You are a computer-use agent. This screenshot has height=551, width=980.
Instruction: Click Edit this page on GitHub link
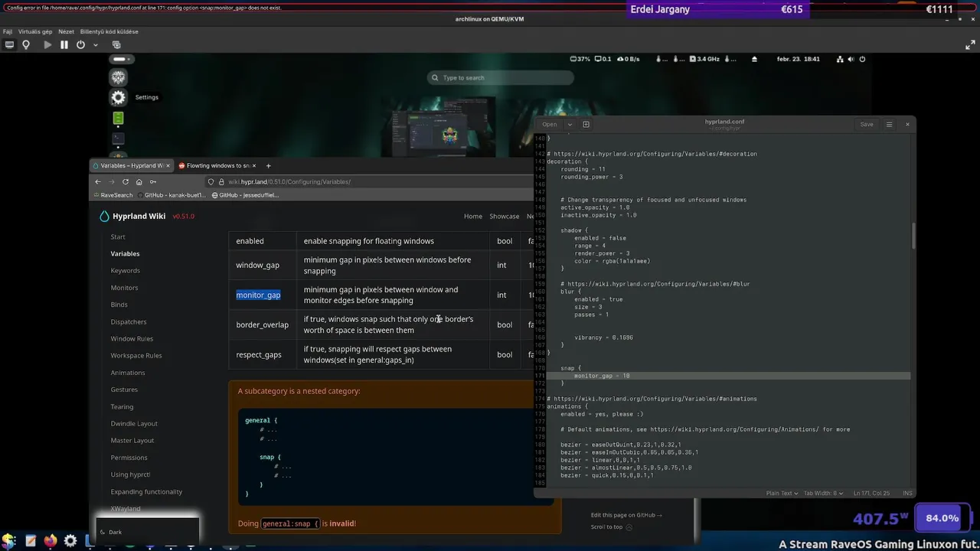click(x=626, y=515)
